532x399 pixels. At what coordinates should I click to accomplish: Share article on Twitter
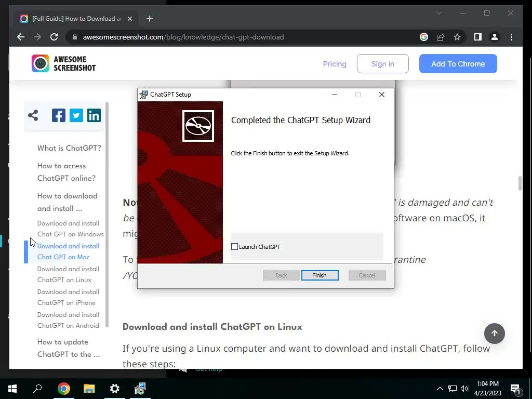[x=76, y=115]
